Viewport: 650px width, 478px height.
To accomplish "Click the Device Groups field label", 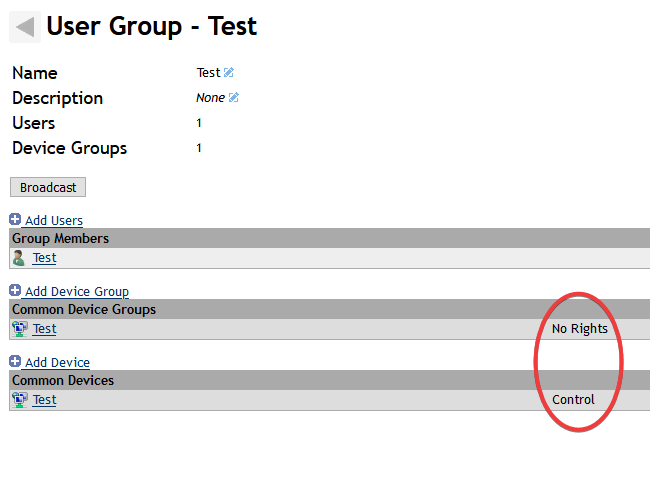I will [x=70, y=148].
